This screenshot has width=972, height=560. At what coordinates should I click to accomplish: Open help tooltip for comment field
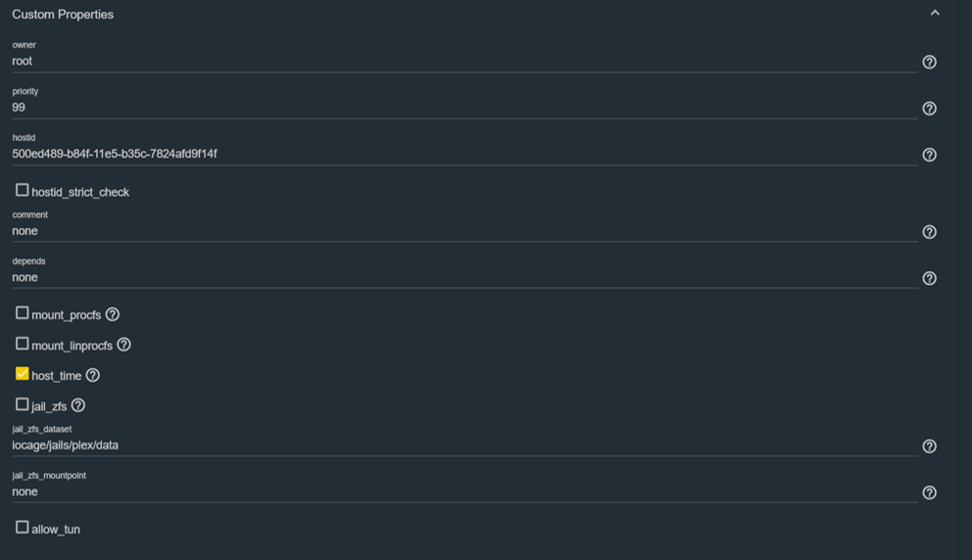929,232
